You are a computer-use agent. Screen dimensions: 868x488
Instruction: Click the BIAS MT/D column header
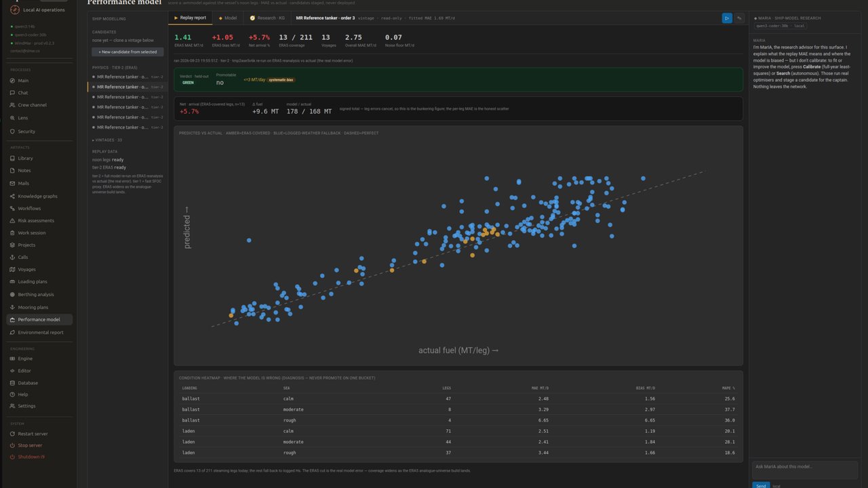click(x=646, y=388)
